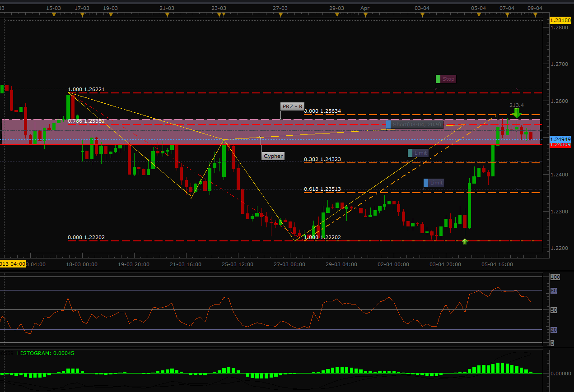Click the yellow marker under 03-04

coord(422,15)
